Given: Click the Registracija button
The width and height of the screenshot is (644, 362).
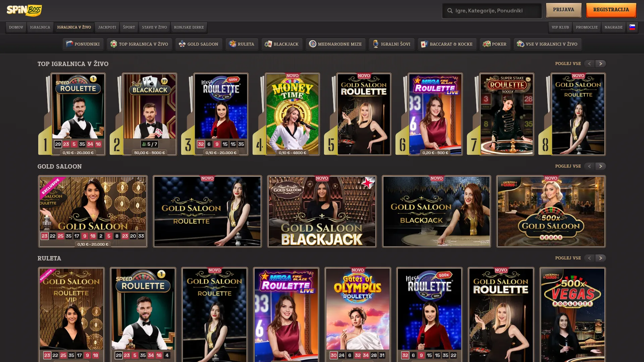Looking at the screenshot, I should [611, 10].
